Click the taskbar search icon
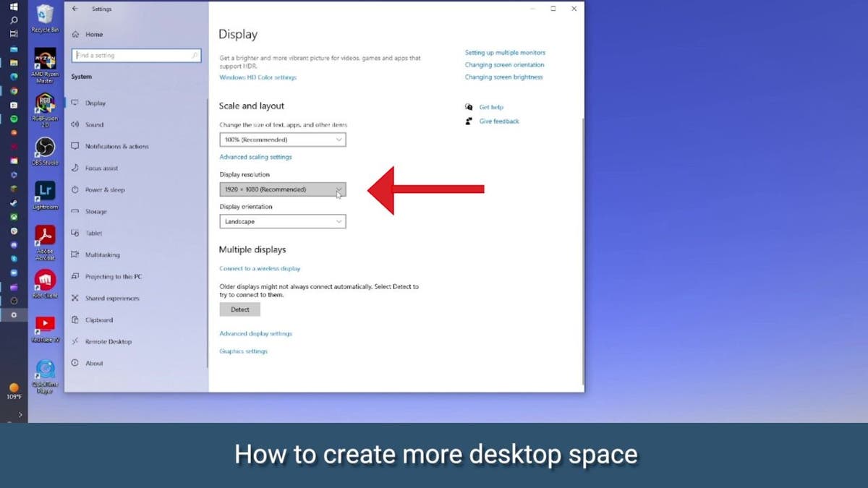This screenshot has height=488, width=868. [x=14, y=20]
